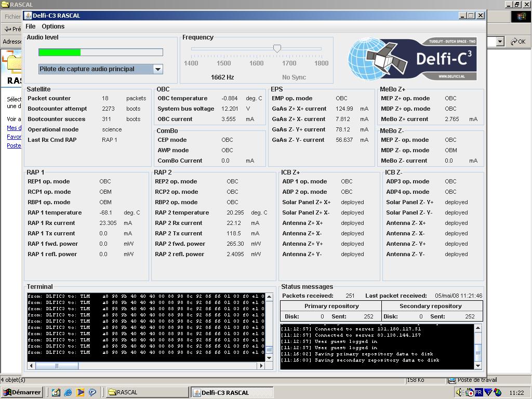This screenshot has width=532, height=399.
Task: Open the Options menu
Action: pos(53,26)
